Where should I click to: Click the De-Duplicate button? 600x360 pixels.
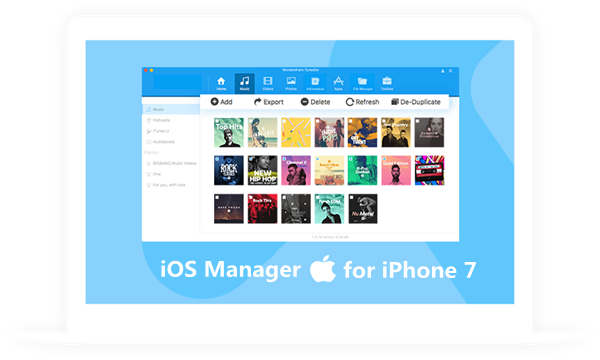pyautogui.click(x=416, y=102)
